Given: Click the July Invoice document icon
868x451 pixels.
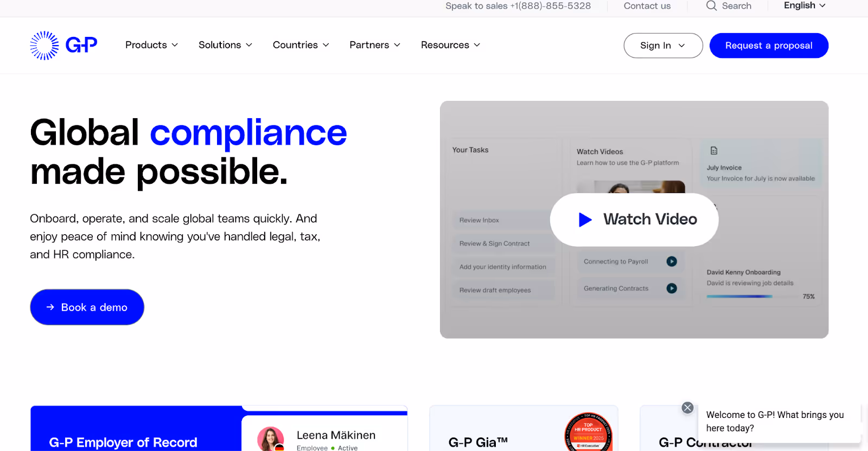Looking at the screenshot, I should [714, 151].
